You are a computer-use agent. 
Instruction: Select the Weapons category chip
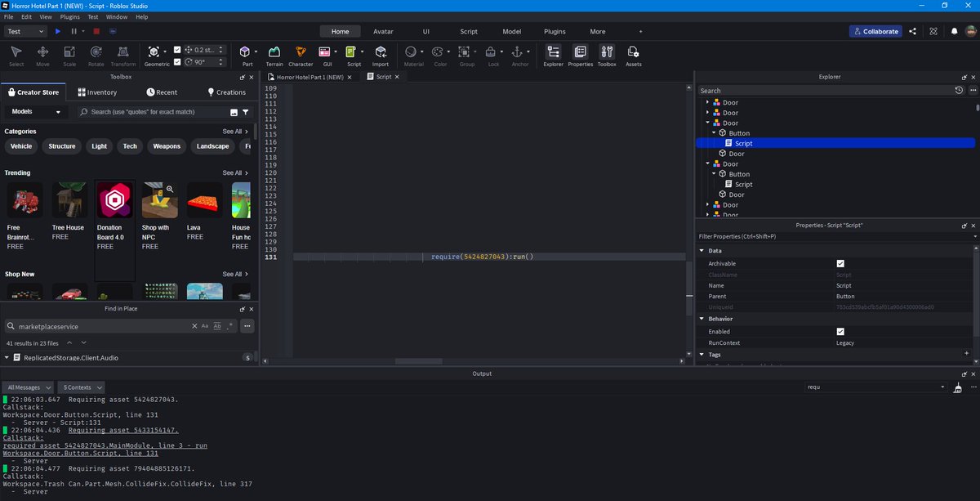[x=167, y=146]
